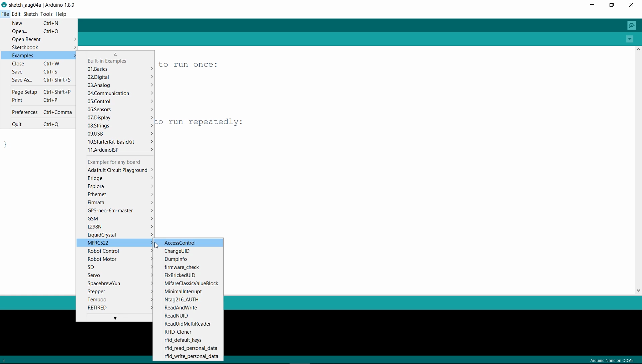Expand the Servo examples submenu
642x364 pixels.
(94, 275)
